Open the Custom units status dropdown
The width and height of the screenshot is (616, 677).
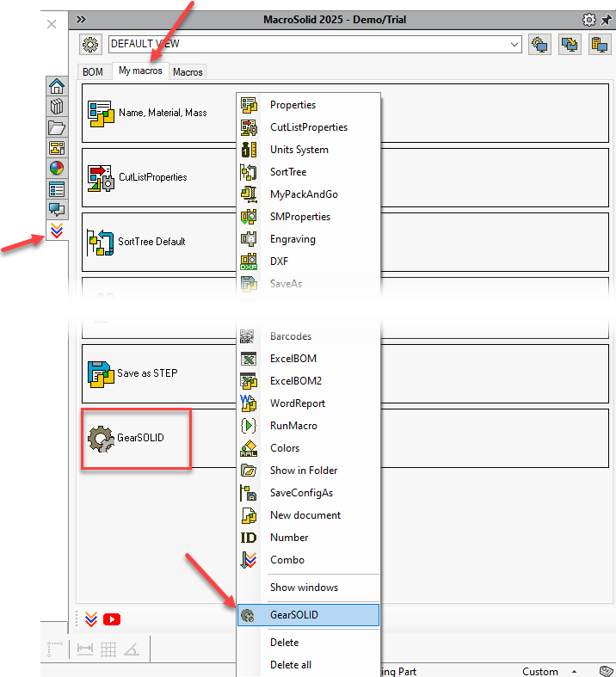coord(549,671)
